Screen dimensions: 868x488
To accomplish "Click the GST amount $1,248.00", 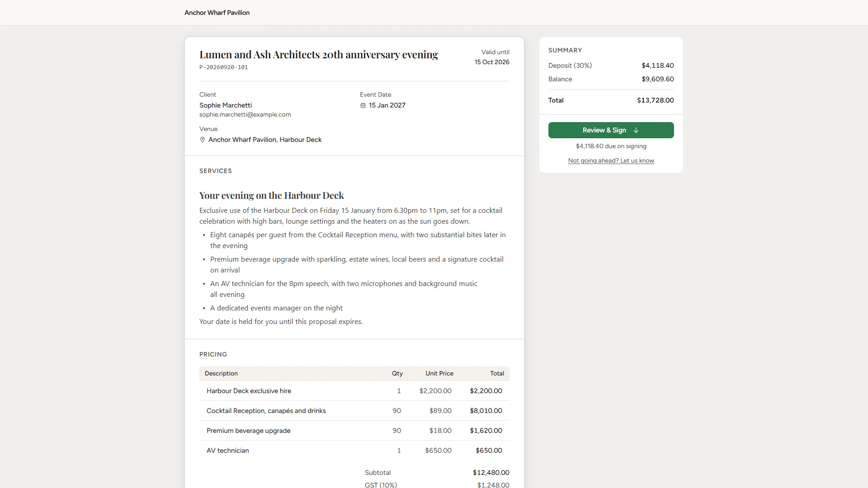I will [x=493, y=485].
